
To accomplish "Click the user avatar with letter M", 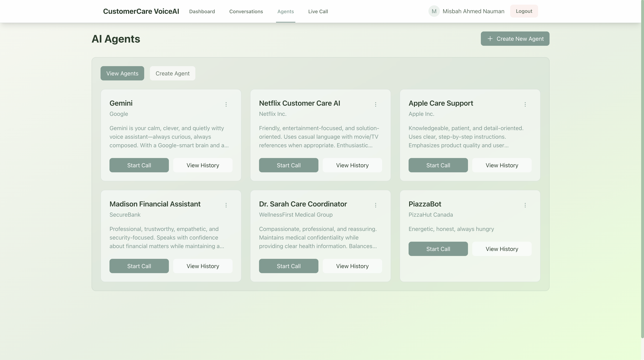I will [x=434, y=11].
